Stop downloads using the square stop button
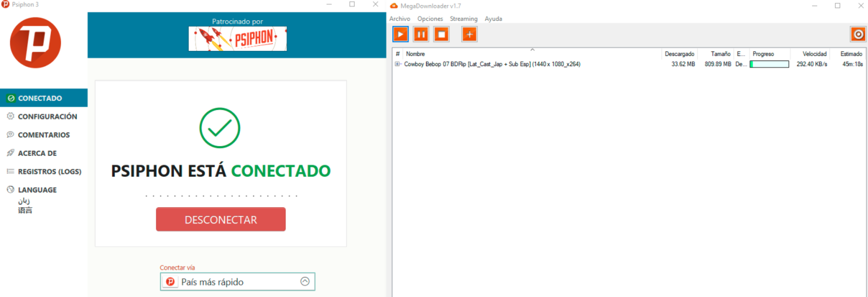The image size is (868, 297). (441, 34)
